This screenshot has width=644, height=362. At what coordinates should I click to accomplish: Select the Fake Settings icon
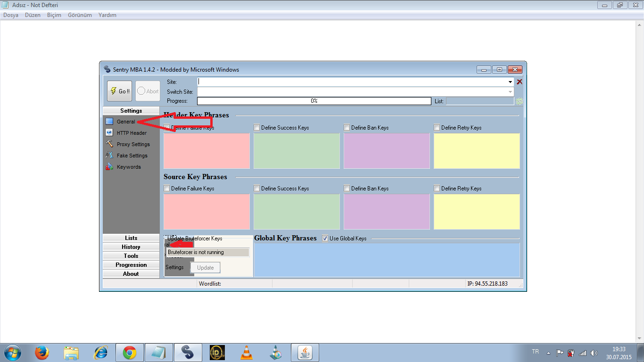point(109,156)
